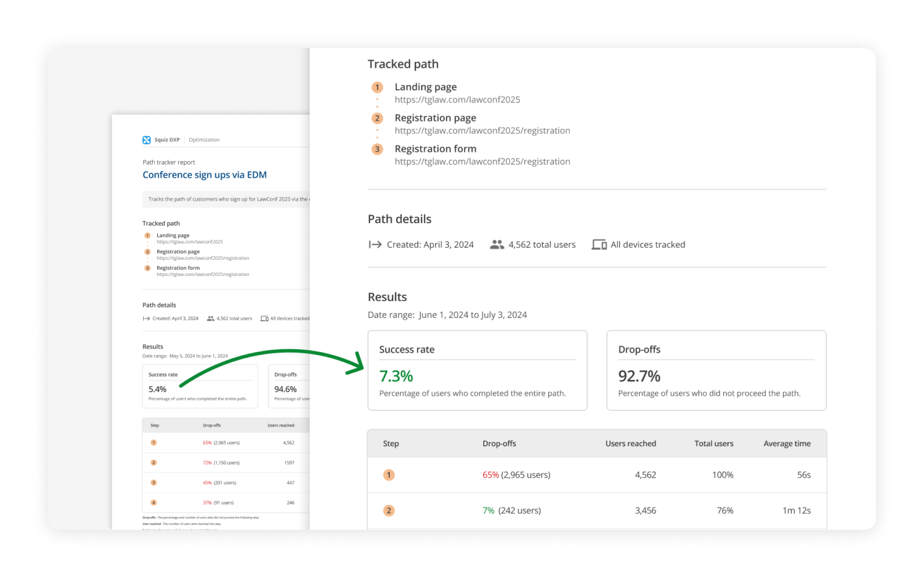Select the 72% (1,150 users) cell in small report

pyautogui.click(x=221, y=463)
